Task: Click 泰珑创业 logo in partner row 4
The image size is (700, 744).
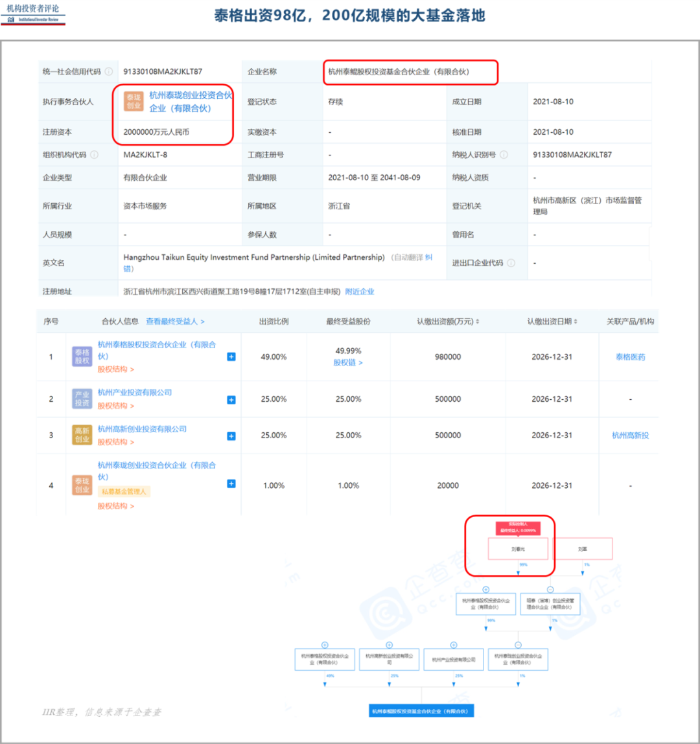Action: pyautogui.click(x=82, y=485)
